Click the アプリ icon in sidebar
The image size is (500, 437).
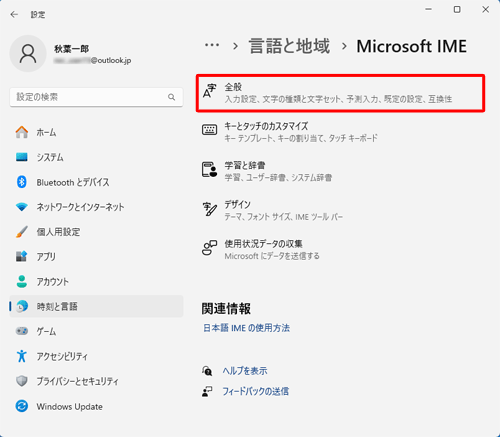tap(22, 256)
